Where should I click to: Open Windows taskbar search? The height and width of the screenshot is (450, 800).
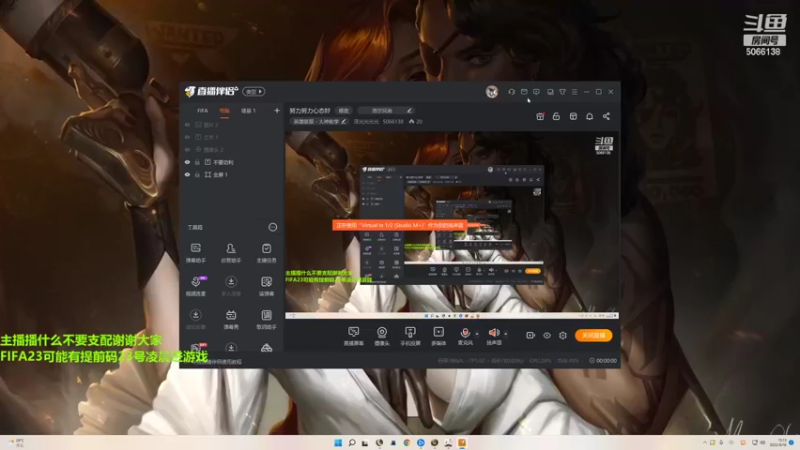[x=352, y=442]
